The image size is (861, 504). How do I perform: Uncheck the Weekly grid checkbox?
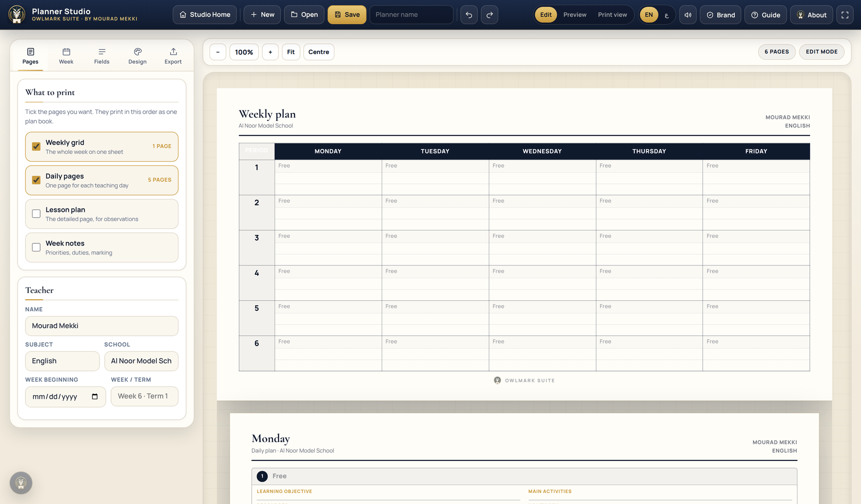pyautogui.click(x=36, y=146)
